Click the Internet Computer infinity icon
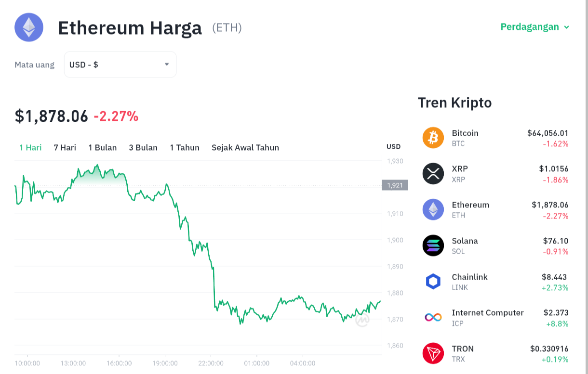This screenshot has height=374, width=588. tap(433, 317)
